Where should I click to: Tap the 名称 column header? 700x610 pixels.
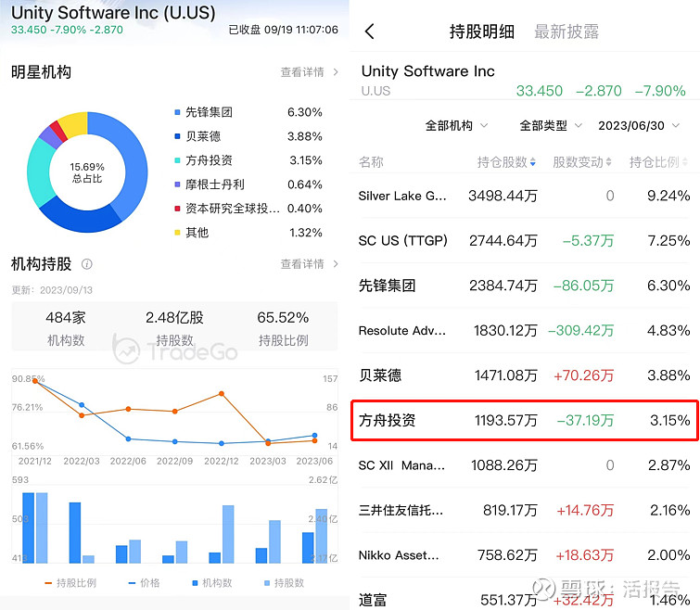371,162
